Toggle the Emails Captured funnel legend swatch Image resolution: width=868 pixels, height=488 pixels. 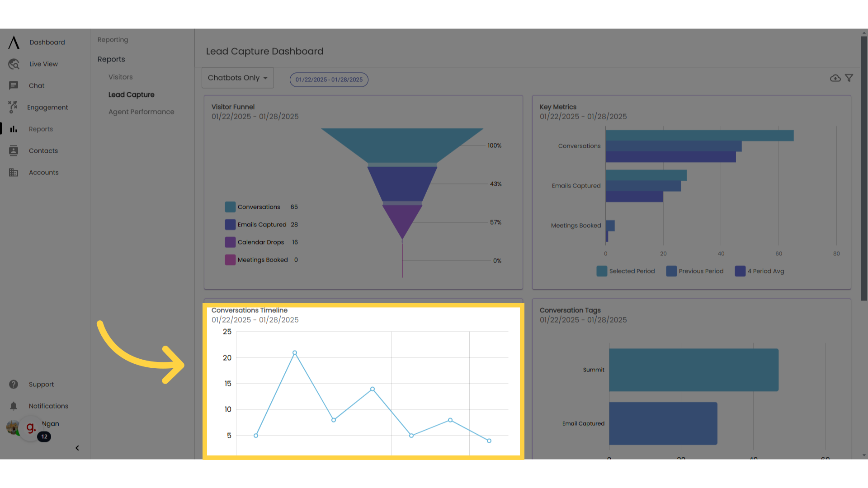click(x=230, y=225)
